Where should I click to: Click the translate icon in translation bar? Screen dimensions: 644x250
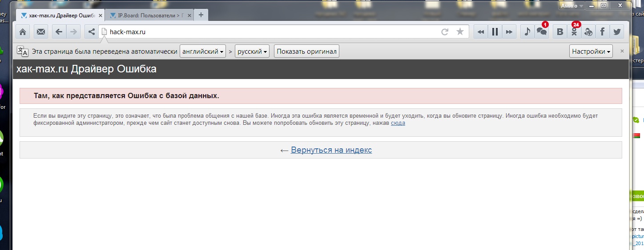(22, 51)
